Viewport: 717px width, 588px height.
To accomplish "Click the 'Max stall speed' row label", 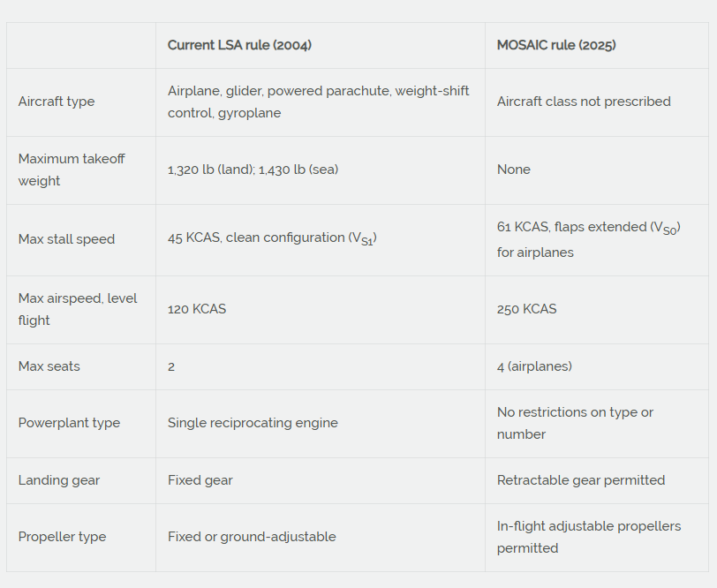I will coord(66,239).
